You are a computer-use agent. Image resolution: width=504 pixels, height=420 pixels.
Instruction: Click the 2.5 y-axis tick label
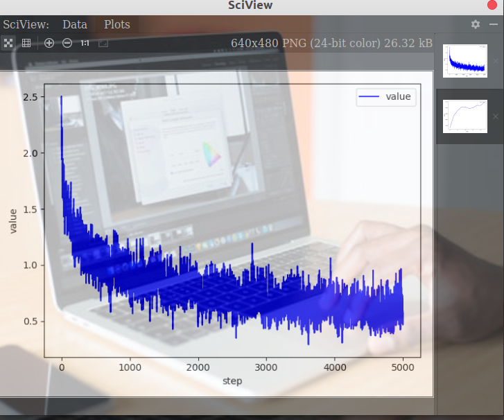[x=31, y=97]
